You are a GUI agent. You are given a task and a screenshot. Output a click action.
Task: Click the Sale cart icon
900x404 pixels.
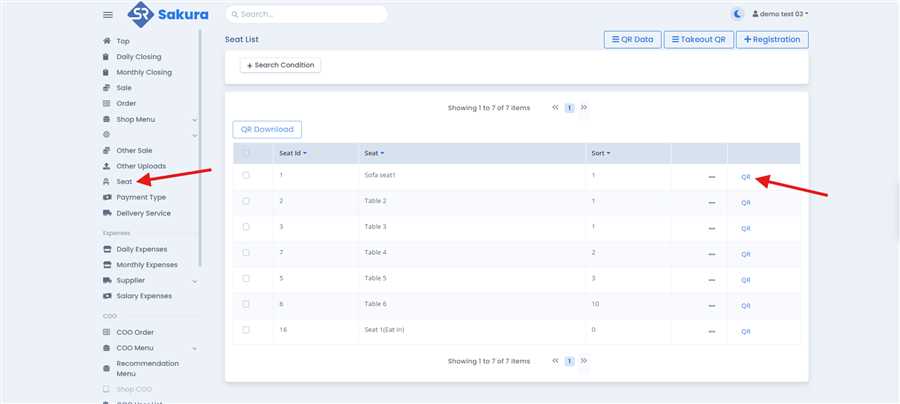(x=106, y=88)
